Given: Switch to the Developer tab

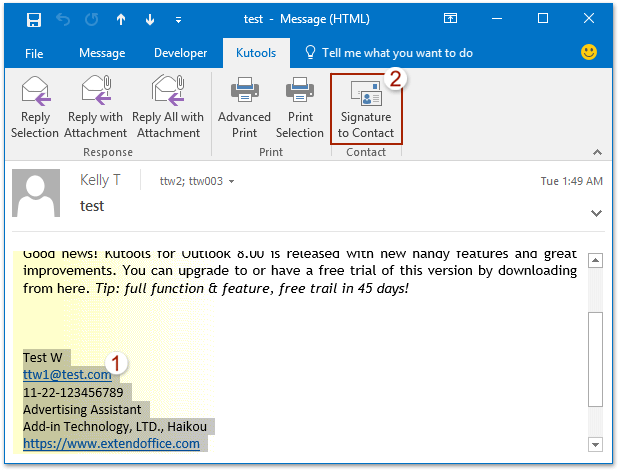Looking at the screenshot, I should [x=181, y=53].
